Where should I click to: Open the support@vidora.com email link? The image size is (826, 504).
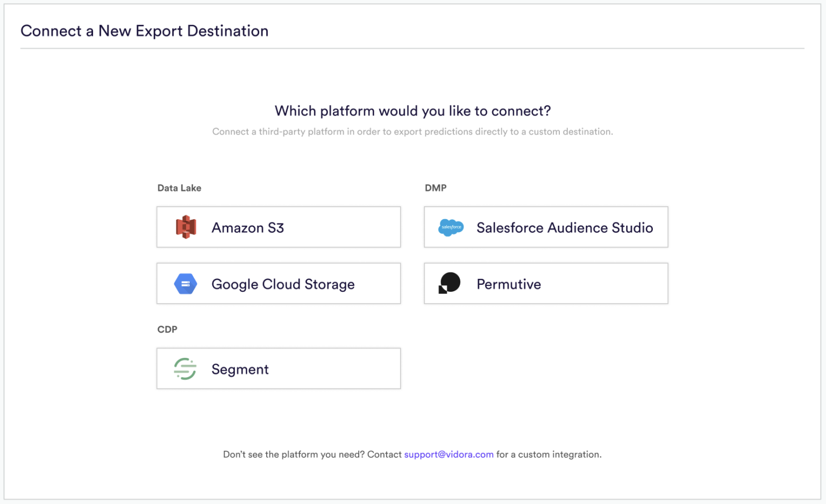click(x=449, y=454)
